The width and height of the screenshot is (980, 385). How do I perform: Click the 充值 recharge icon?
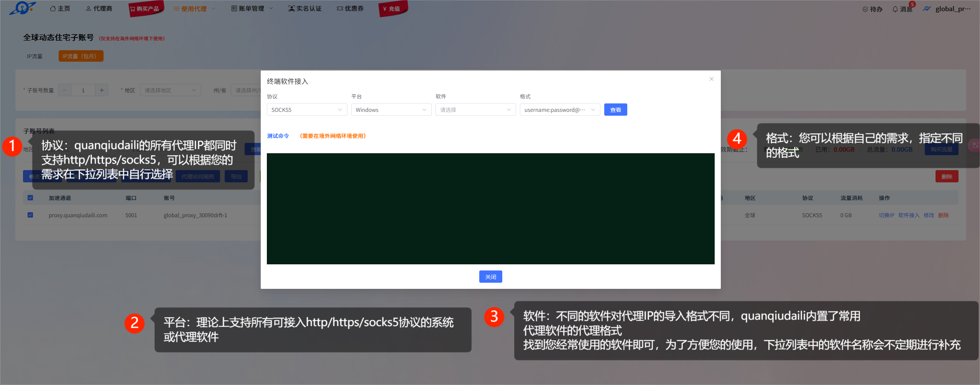(x=384, y=8)
